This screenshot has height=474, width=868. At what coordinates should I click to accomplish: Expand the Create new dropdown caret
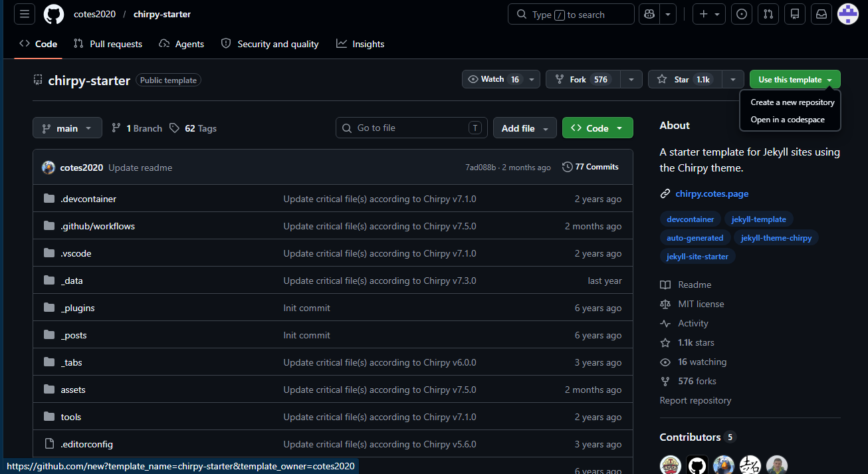click(718, 14)
